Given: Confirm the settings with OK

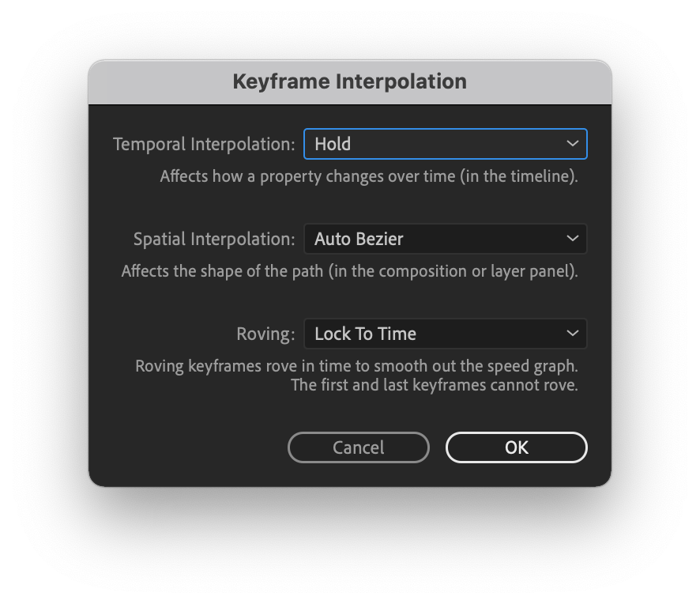Looking at the screenshot, I should pyautogui.click(x=517, y=447).
